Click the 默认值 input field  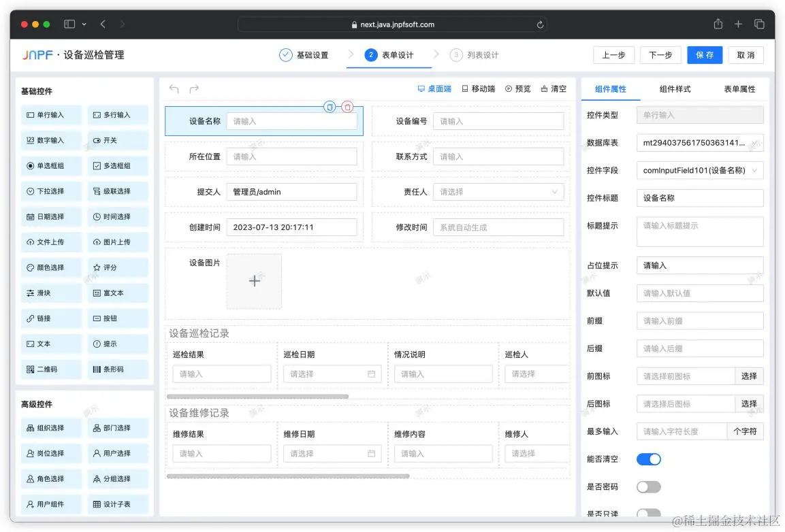(x=699, y=293)
